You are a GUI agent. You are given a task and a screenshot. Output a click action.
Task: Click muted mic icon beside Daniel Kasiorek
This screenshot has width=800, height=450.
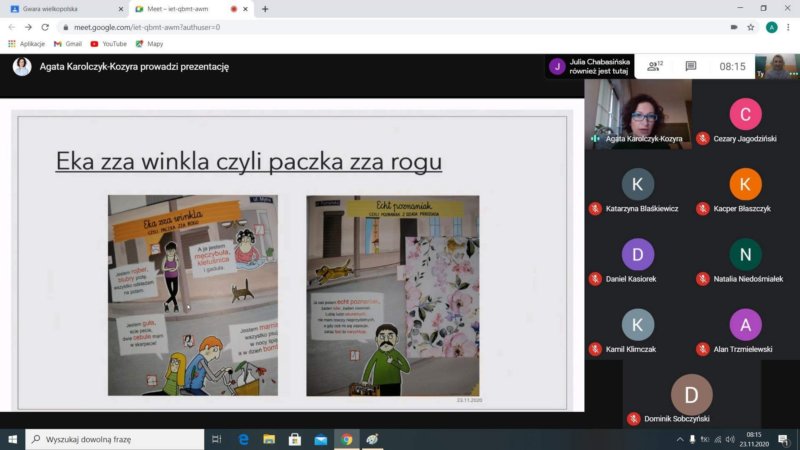(x=595, y=279)
